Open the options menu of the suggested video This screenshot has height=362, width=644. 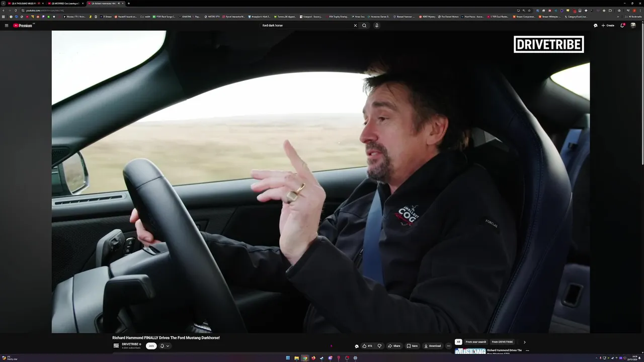(x=527, y=350)
